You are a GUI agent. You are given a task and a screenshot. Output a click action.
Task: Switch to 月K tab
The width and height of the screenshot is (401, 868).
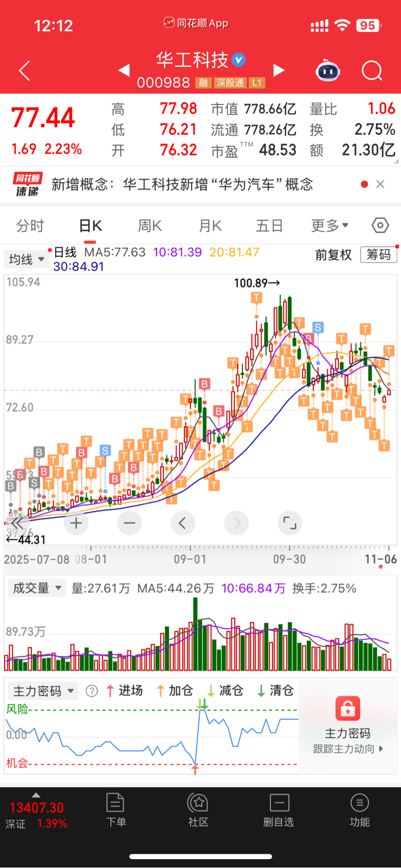click(210, 225)
